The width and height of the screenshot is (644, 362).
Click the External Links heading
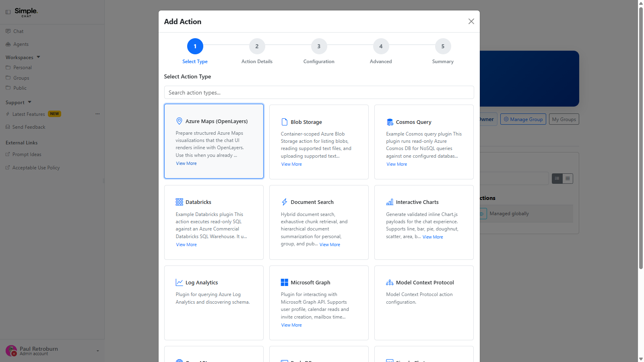click(x=22, y=143)
